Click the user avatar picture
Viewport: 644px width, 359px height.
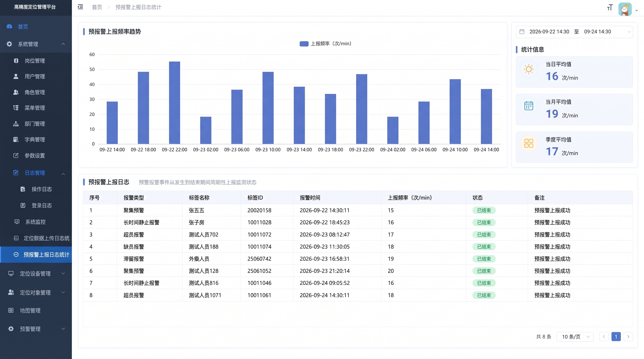point(625,9)
